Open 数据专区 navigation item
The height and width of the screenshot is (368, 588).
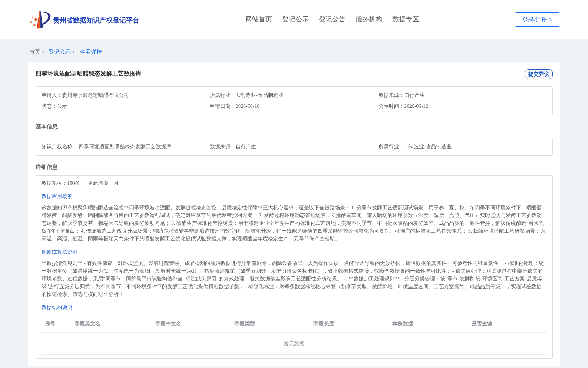406,19
